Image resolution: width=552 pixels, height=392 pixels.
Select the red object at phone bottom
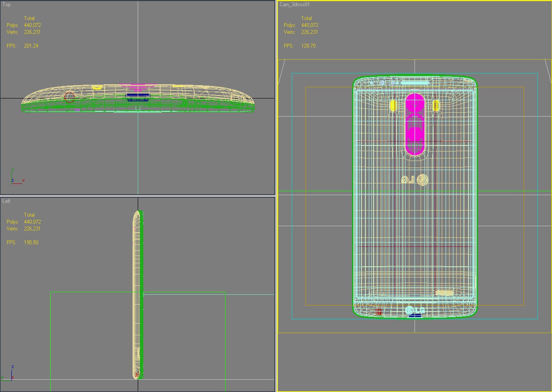(x=379, y=312)
